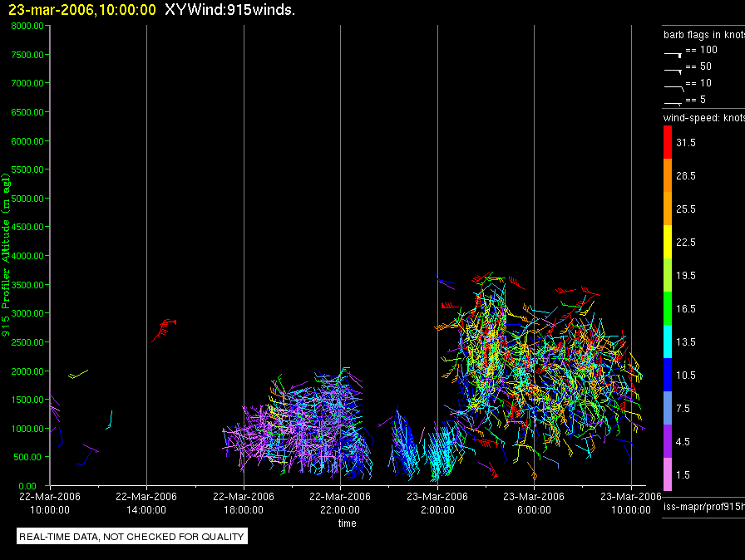Click the light blue 7.5 knots swatch

668,408
